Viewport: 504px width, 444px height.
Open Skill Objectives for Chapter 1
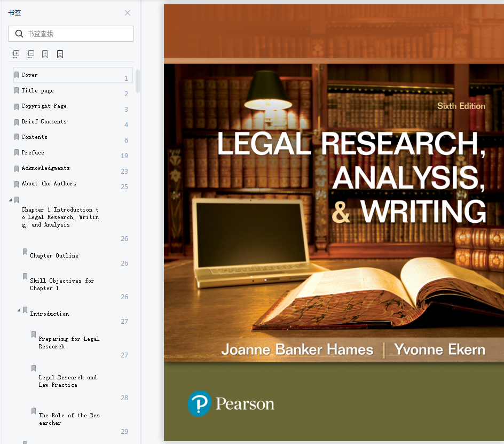[x=62, y=284]
